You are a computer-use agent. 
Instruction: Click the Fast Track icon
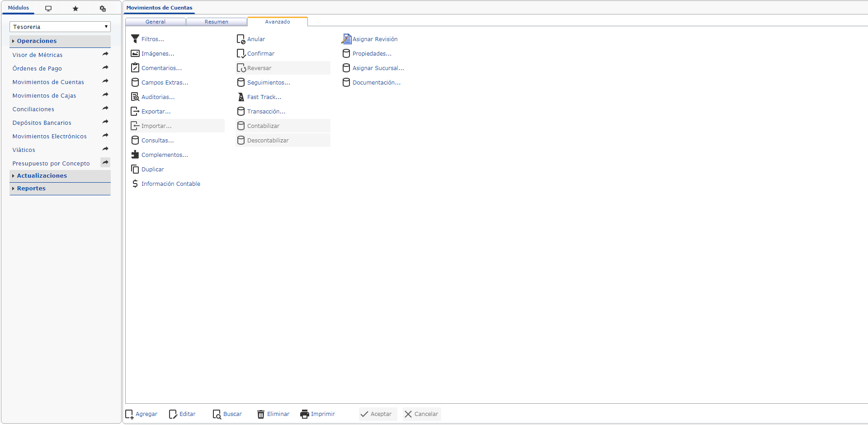241,97
